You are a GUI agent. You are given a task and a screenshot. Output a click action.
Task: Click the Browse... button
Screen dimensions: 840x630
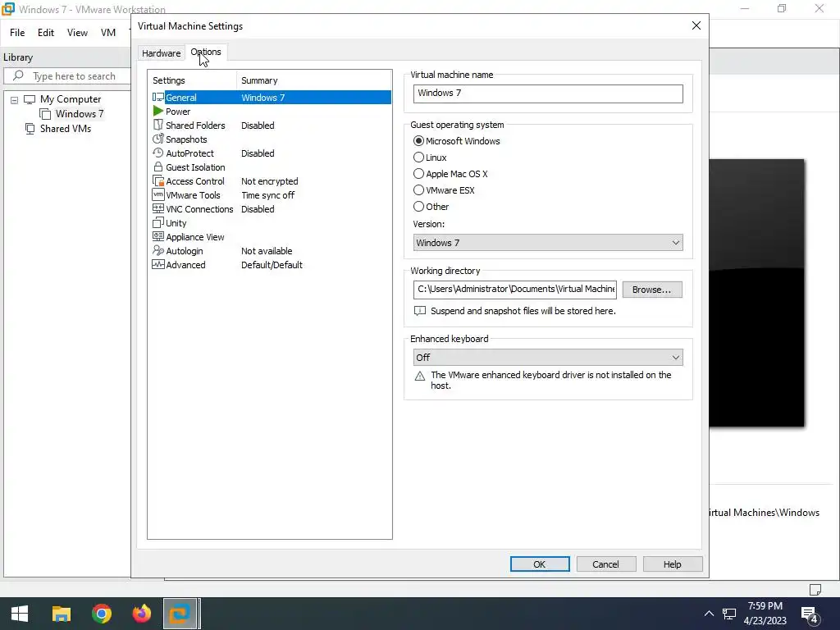click(x=652, y=290)
